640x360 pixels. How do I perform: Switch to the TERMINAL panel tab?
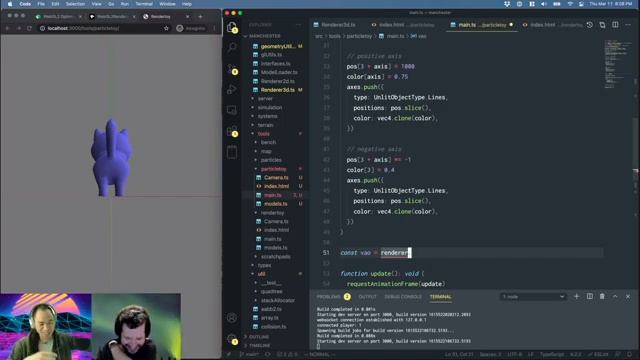pos(440,297)
